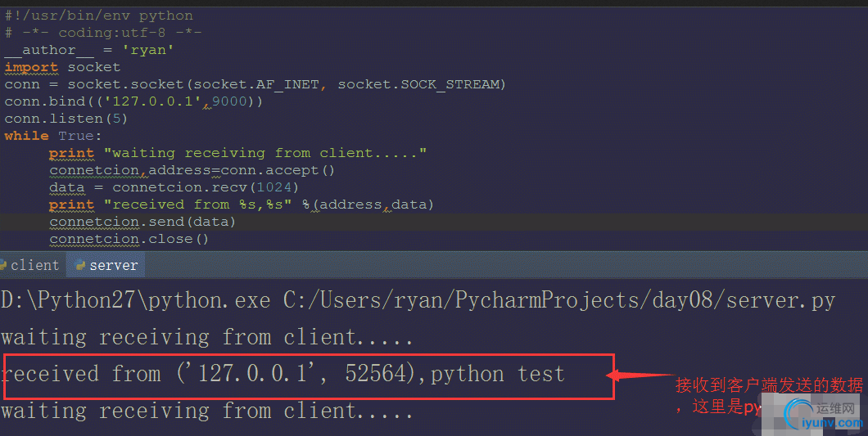This screenshot has height=436, width=868.
Task: Click the connetcion.close() line
Action: point(129,239)
